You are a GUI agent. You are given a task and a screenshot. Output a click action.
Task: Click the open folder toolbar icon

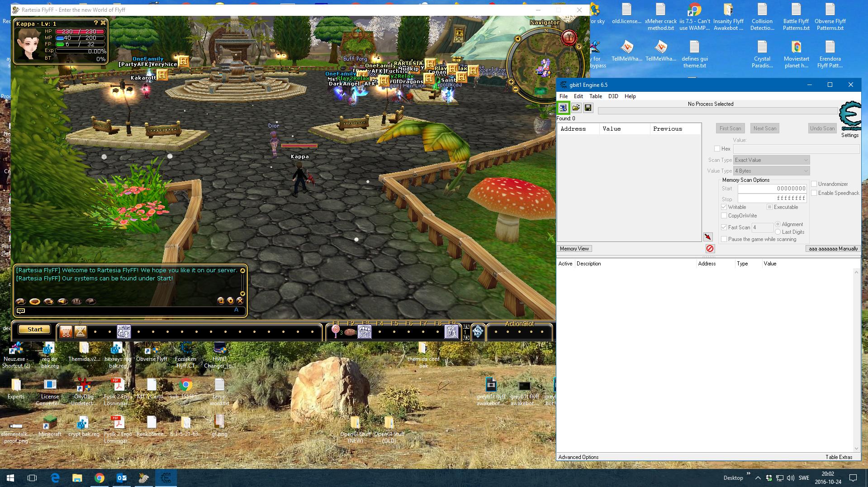point(576,108)
